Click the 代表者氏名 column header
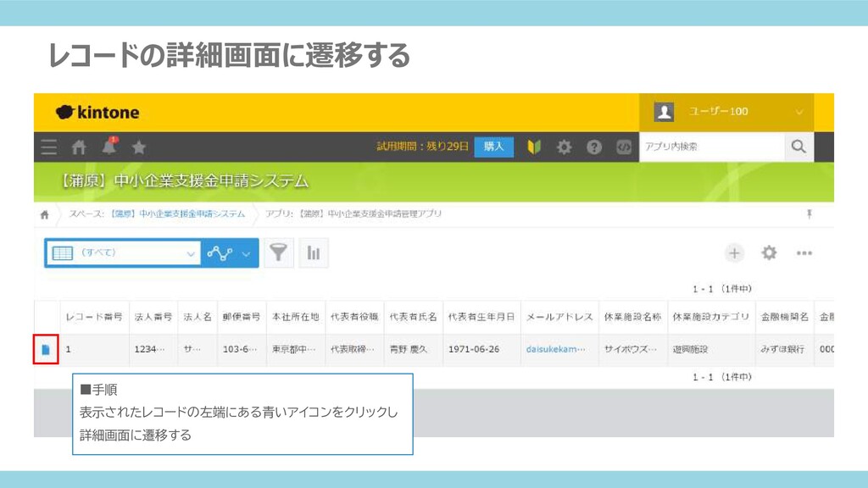Screen dimensions: 868x488 [x=413, y=317]
